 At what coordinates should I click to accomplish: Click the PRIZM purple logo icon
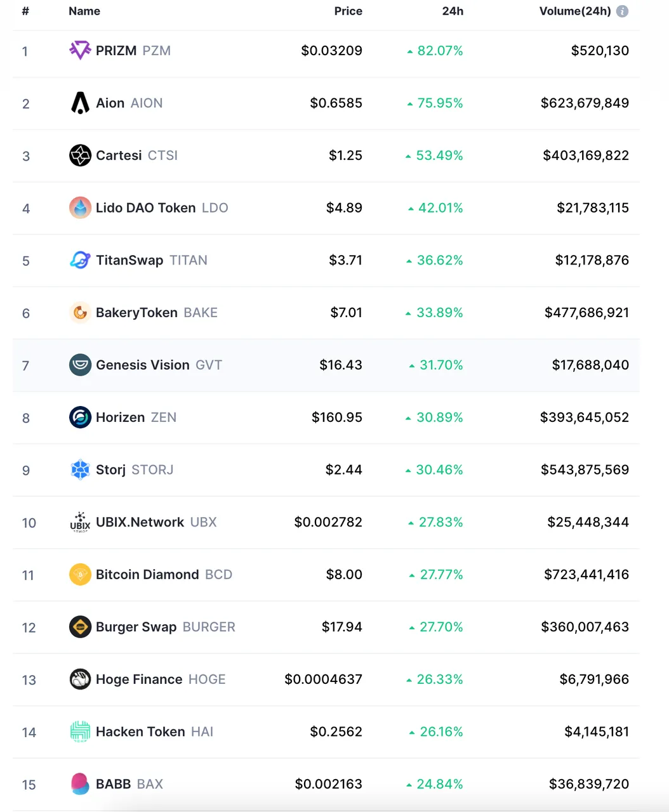[x=80, y=50]
